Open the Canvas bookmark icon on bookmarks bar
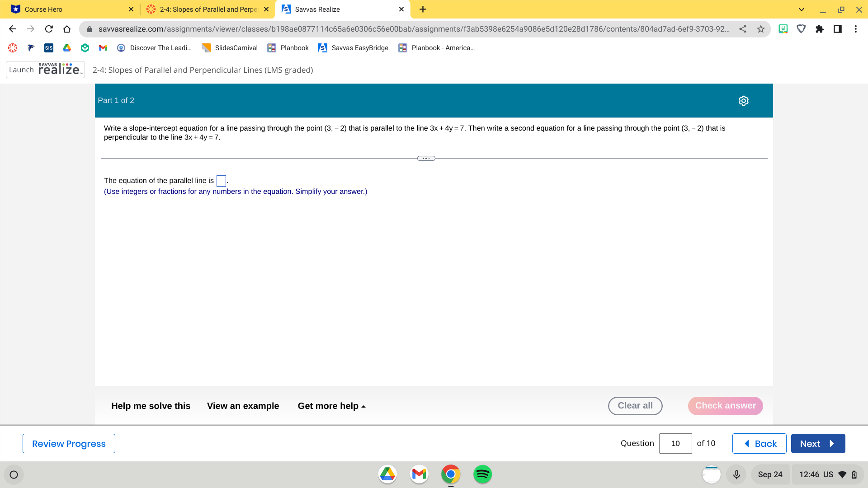The width and height of the screenshot is (868, 488). coord(12,47)
